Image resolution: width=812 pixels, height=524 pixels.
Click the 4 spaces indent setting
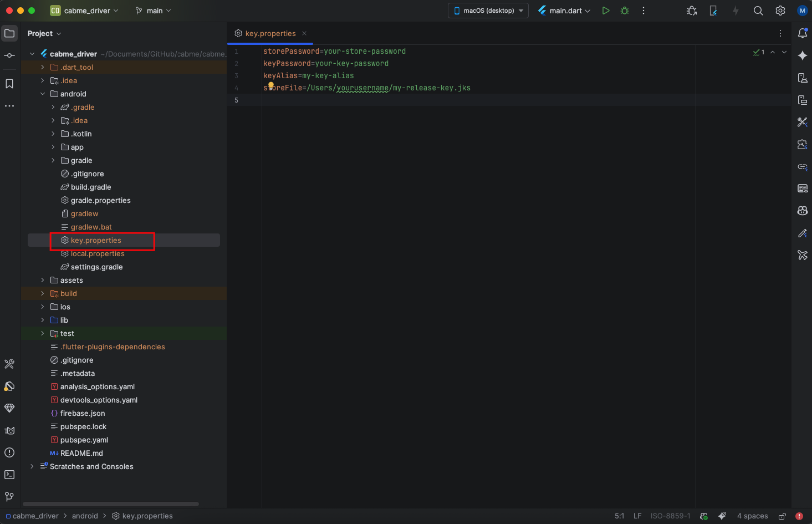(x=752, y=516)
